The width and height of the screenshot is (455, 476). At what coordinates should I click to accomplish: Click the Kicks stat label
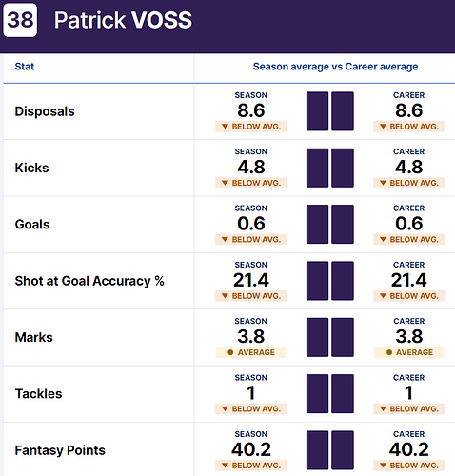31,168
